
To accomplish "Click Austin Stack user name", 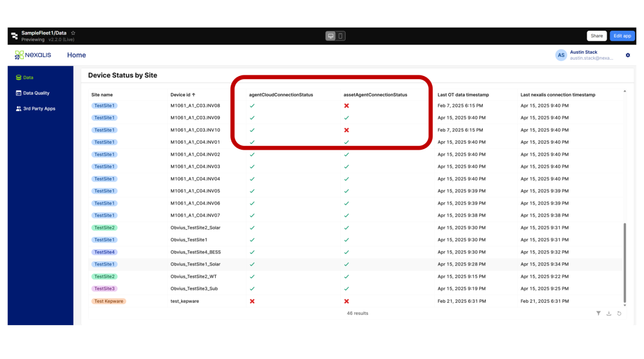I will click(x=584, y=52).
